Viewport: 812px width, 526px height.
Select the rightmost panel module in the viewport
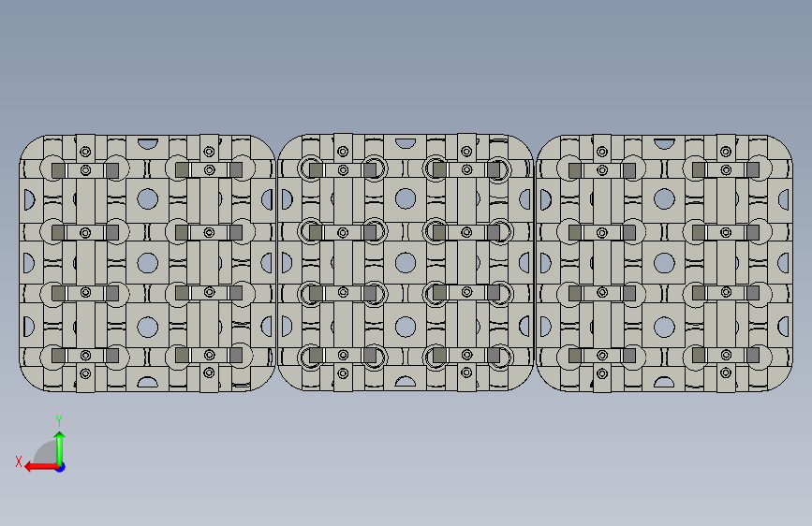pyautogui.click(x=664, y=263)
